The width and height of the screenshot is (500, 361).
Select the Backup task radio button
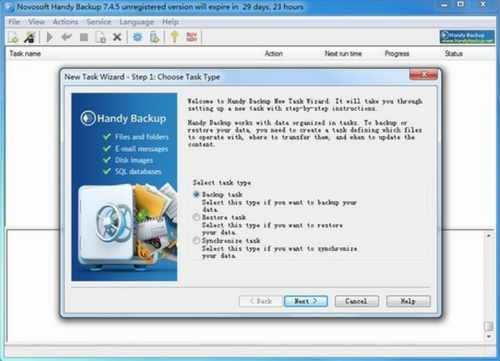[x=196, y=194]
